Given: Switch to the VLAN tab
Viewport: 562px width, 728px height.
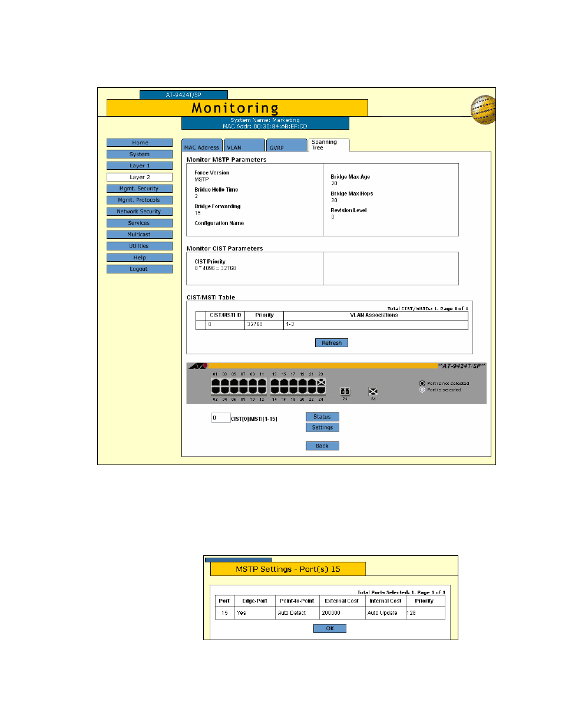Looking at the screenshot, I should click(x=244, y=146).
